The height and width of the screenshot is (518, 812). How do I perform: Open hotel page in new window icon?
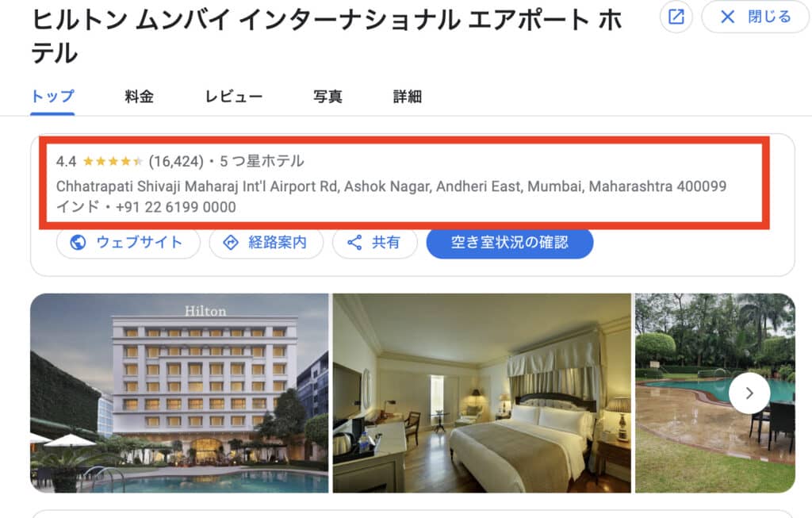(x=676, y=17)
